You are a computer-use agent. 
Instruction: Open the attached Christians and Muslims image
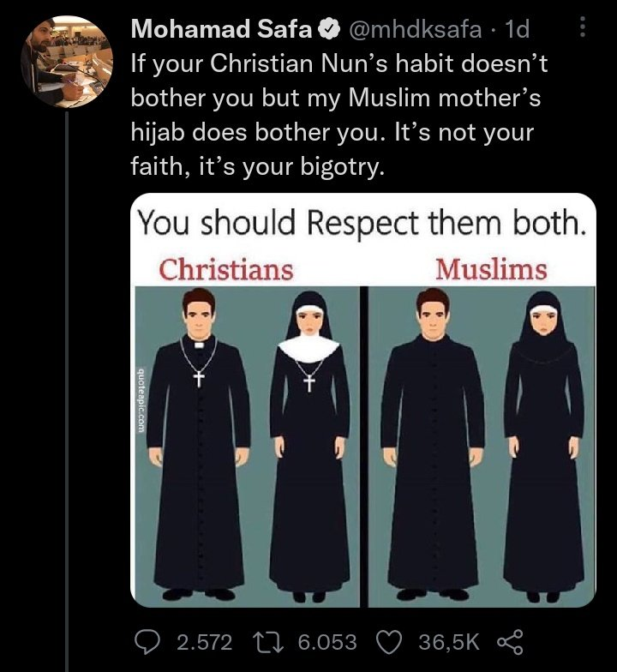coord(363,400)
